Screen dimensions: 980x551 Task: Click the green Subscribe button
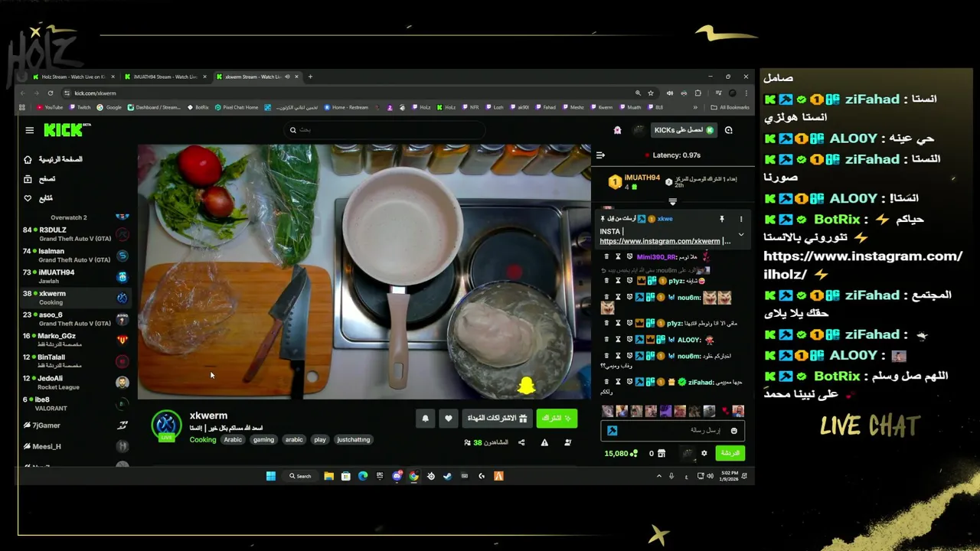pyautogui.click(x=557, y=419)
